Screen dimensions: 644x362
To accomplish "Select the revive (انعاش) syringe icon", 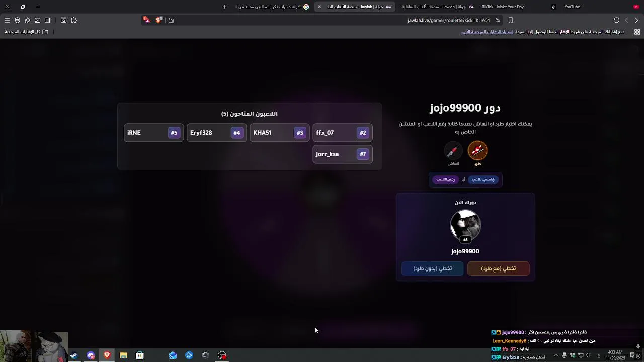I will point(453,150).
